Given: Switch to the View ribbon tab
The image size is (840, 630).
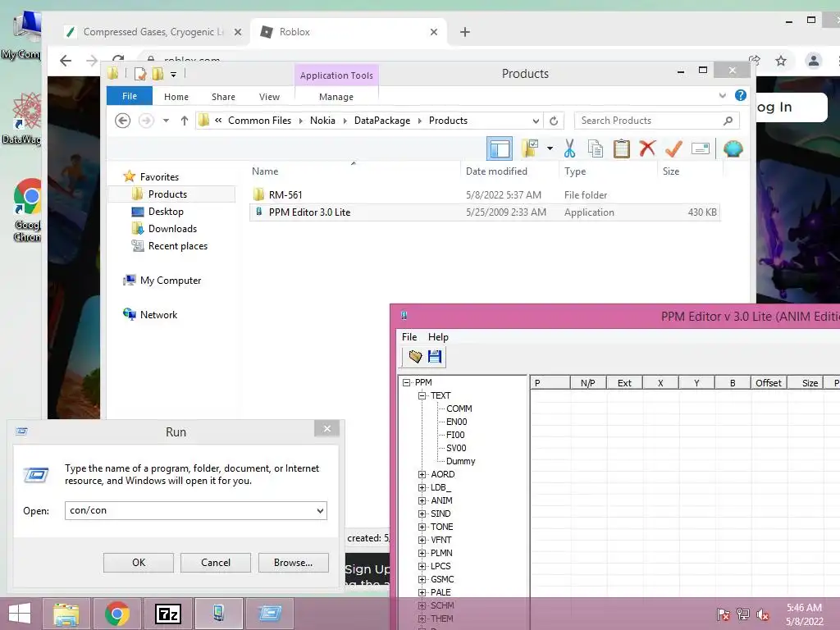Looking at the screenshot, I should [269, 97].
